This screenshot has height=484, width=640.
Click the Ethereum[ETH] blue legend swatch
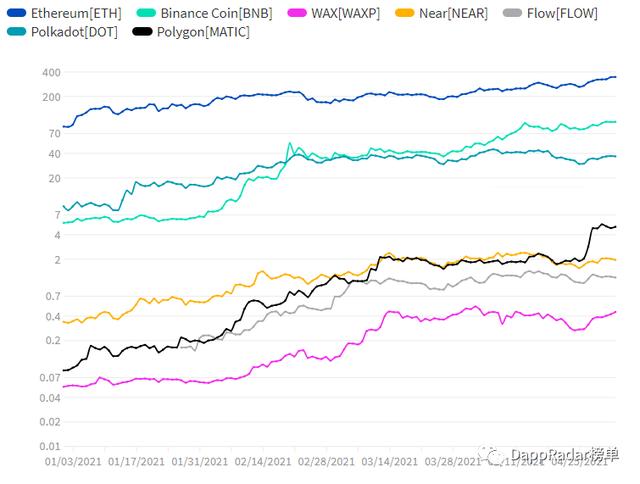17,13
